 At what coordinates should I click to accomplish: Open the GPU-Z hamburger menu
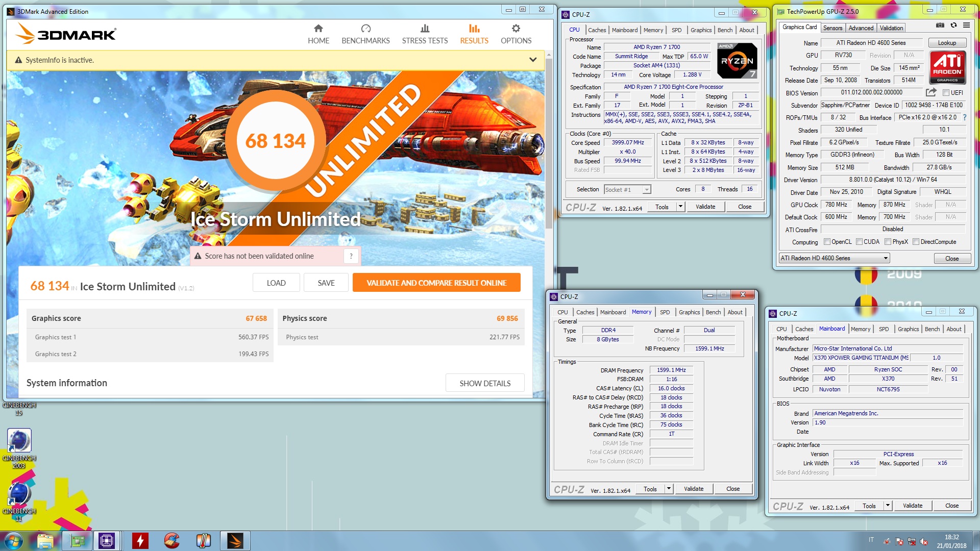966,25
